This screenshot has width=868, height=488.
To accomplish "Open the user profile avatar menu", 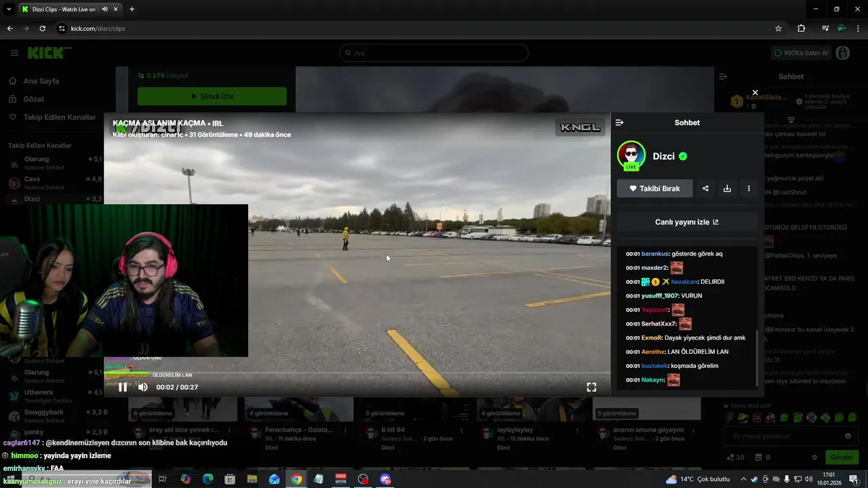I will tap(843, 53).
